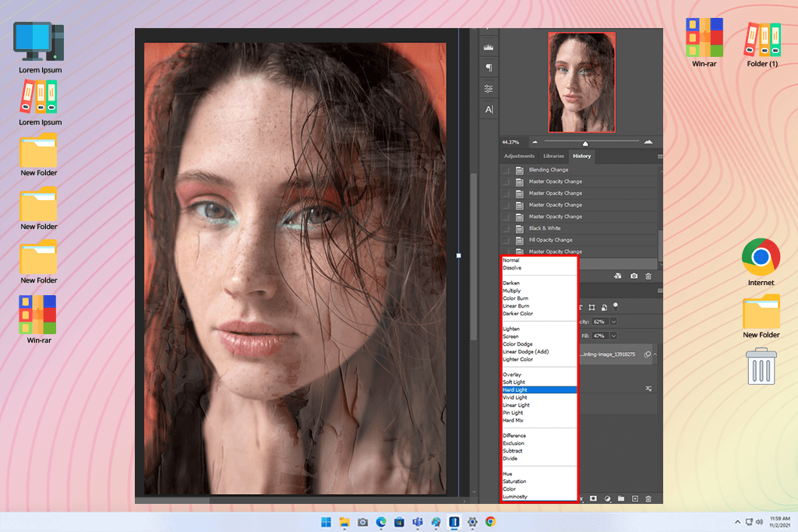Open the Character panel icon
The height and width of the screenshot is (532, 798).
coord(489,109)
